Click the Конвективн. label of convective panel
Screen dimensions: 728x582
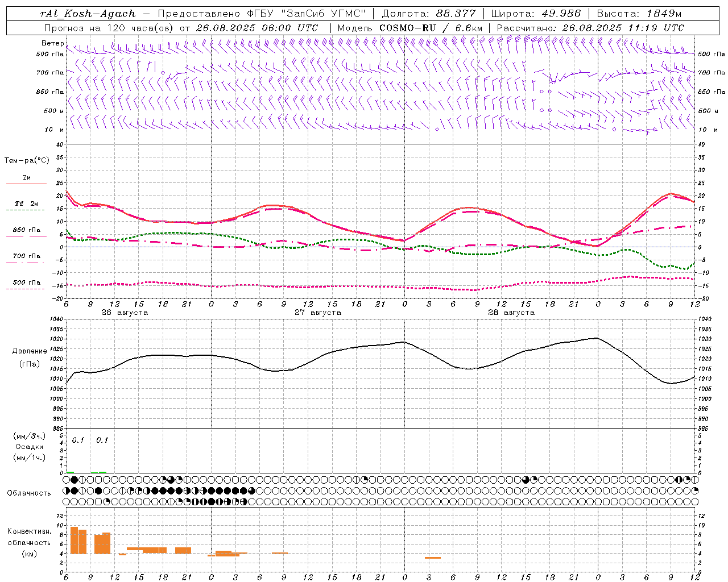coord(30,531)
